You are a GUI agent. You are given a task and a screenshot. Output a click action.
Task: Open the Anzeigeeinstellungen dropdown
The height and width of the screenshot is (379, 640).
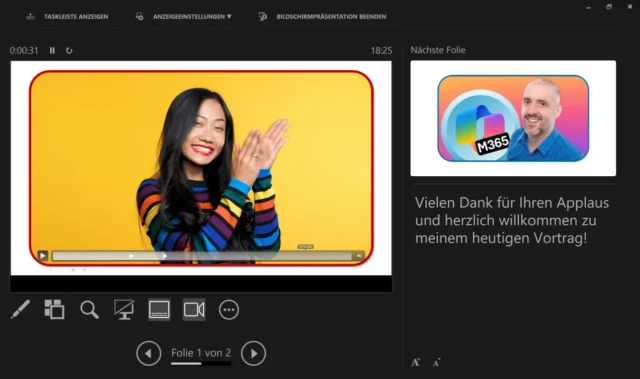pos(192,17)
